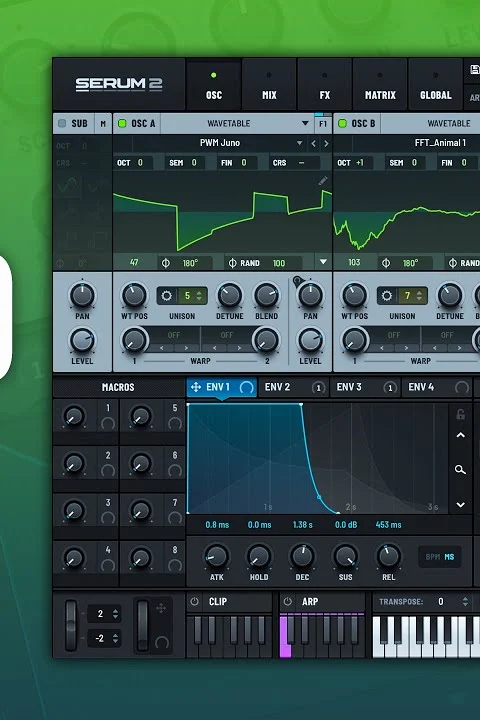
Task: Click OSC B unison gear settings icon
Action: pos(386,296)
